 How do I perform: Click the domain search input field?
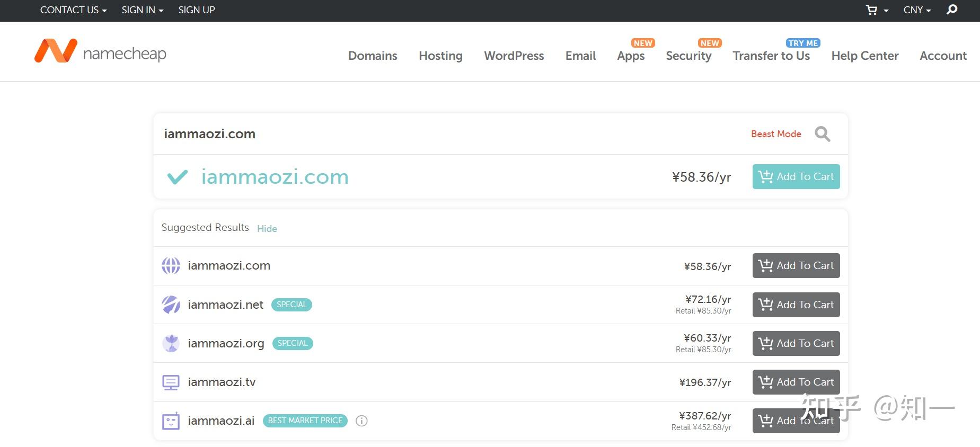(451, 134)
